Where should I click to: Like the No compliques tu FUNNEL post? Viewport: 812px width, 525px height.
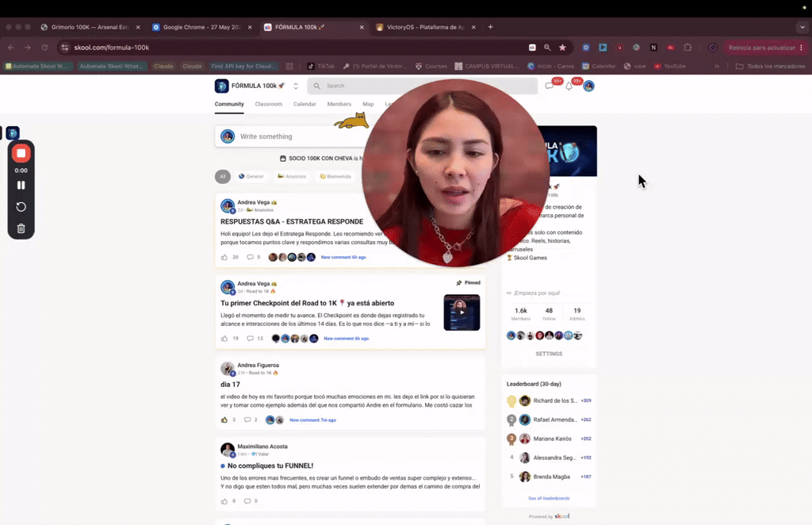coord(224,501)
